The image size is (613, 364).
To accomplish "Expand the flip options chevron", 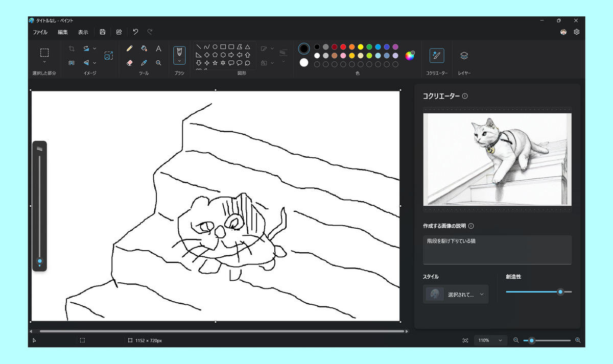I will pyautogui.click(x=95, y=62).
